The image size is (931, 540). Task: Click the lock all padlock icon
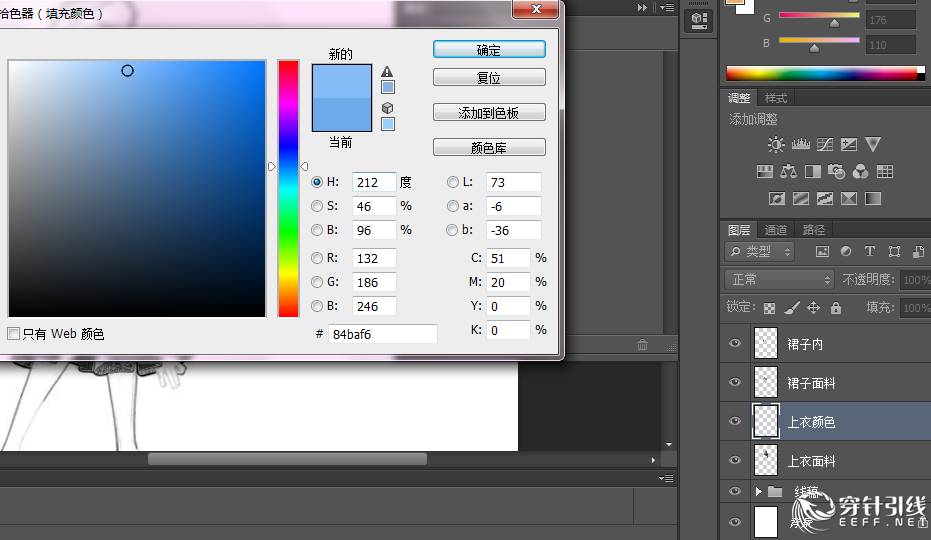click(836, 308)
